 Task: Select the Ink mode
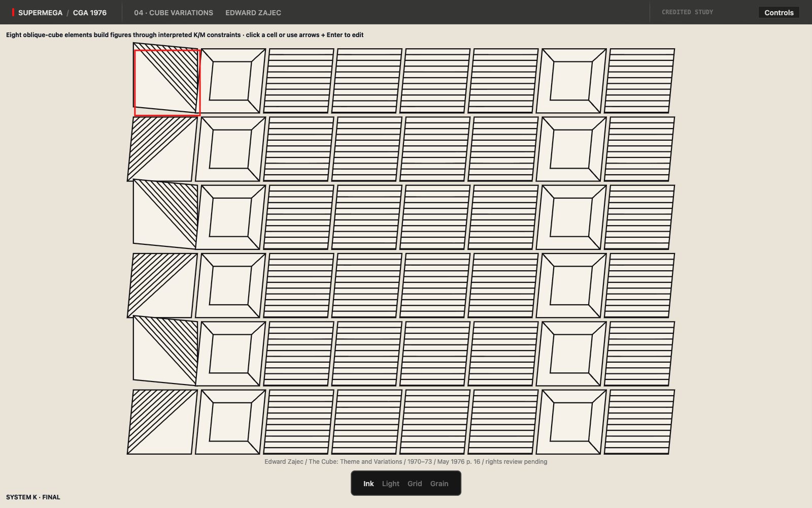pos(368,484)
